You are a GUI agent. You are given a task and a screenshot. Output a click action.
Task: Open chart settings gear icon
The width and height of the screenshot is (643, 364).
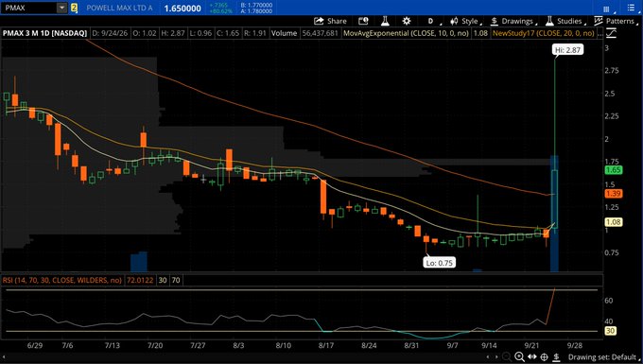(x=407, y=21)
